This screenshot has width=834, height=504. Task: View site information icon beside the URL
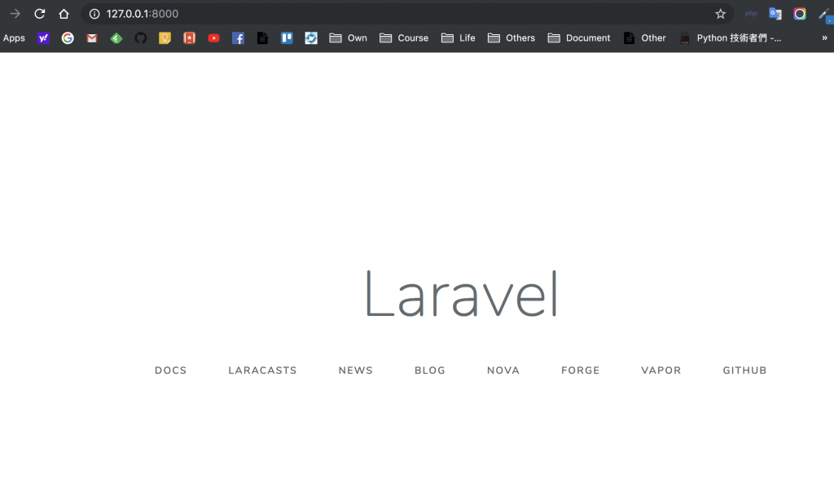(x=94, y=14)
